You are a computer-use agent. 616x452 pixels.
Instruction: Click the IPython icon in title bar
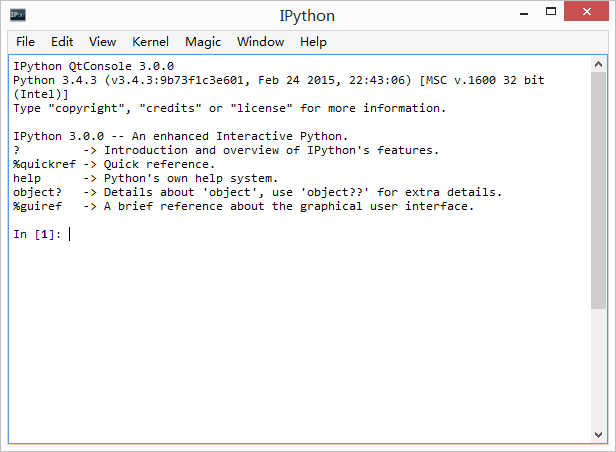(x=18, y=15)
